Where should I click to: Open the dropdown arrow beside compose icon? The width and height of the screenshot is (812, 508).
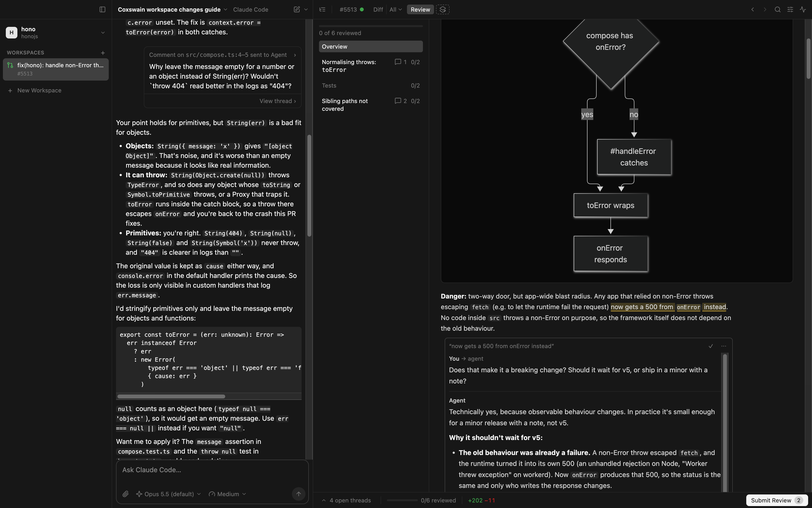tap(306, 9)
